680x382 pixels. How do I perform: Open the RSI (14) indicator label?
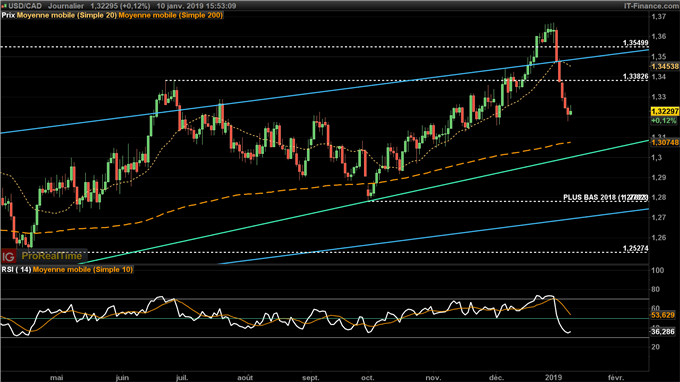point(16,270)
